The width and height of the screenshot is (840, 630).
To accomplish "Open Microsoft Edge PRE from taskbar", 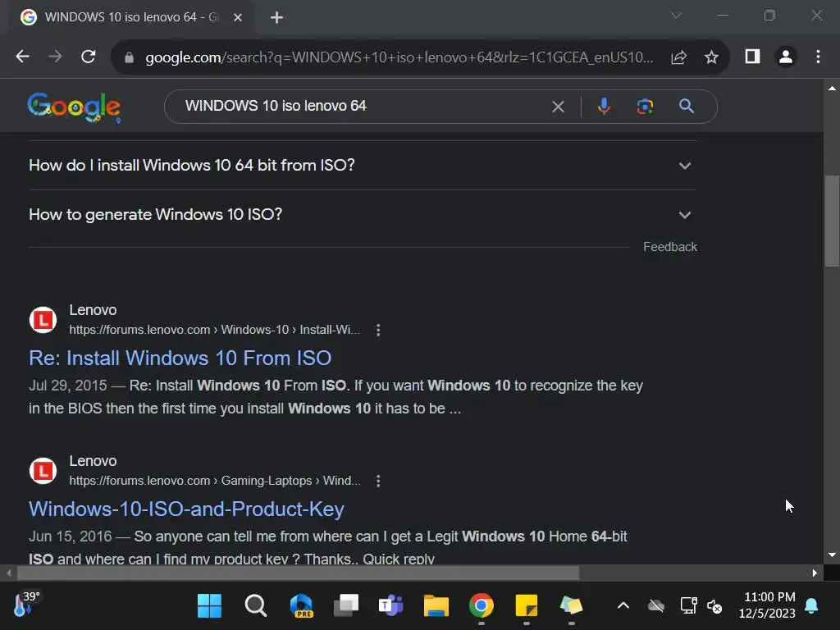I will [301, 606].
